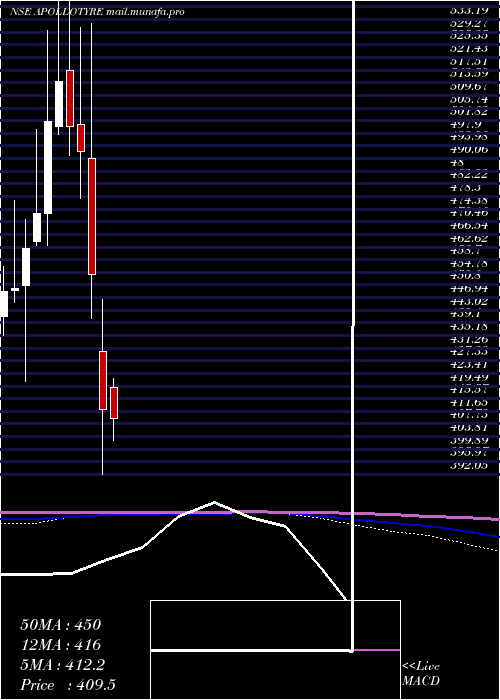Select the 399.89 price axis label

pos(469,440)
